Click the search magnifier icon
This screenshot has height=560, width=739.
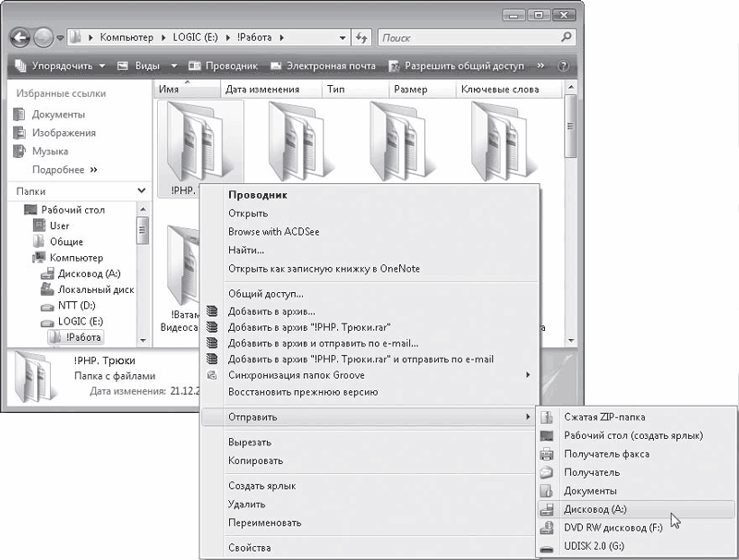(565, 38)
